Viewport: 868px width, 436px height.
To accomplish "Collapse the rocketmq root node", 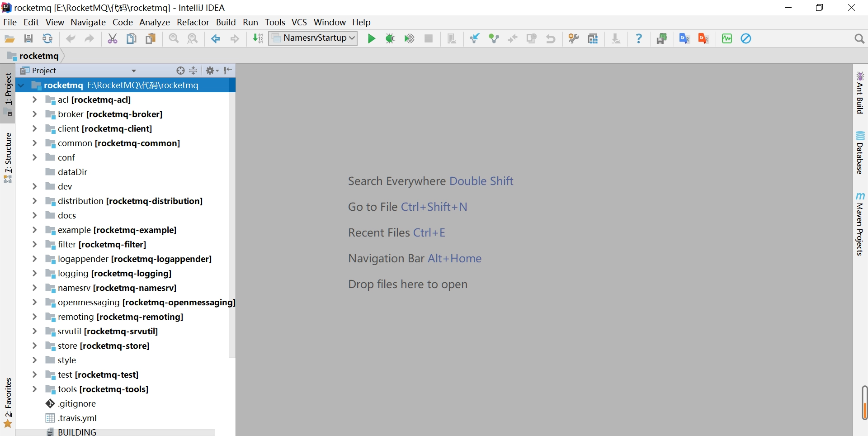I will point(21,85).
